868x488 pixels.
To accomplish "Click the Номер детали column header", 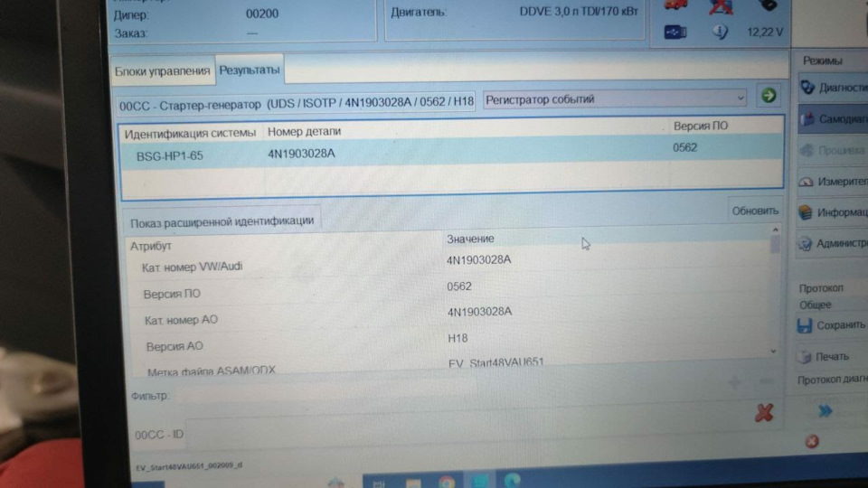I will 304,132.
